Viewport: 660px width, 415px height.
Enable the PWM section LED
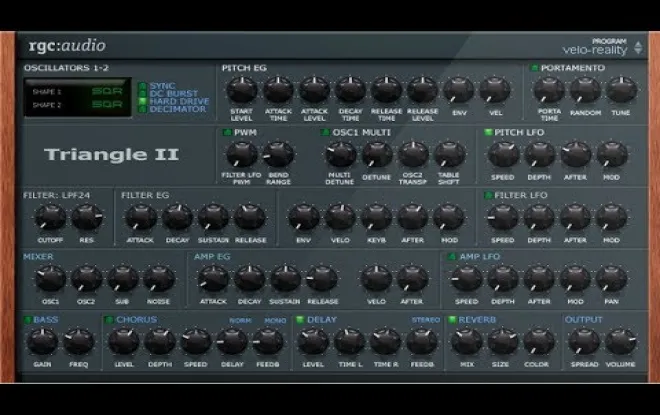point(227,133)
